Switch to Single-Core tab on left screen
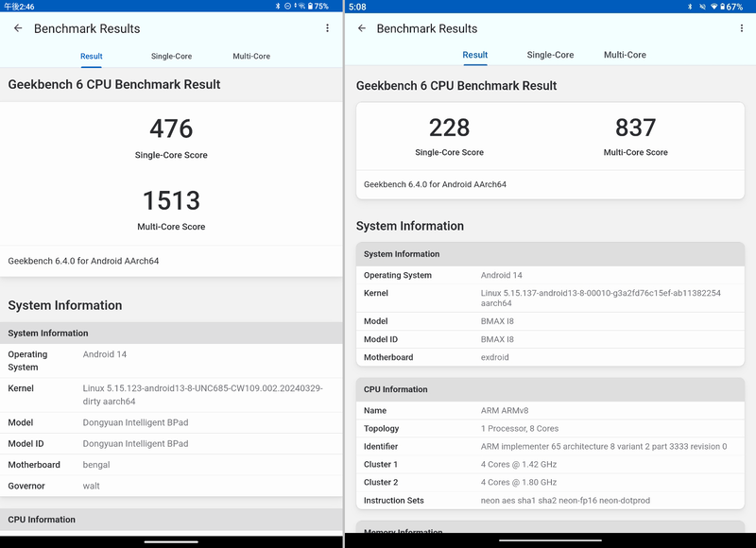The image size is (756, 548). [171, 56]
